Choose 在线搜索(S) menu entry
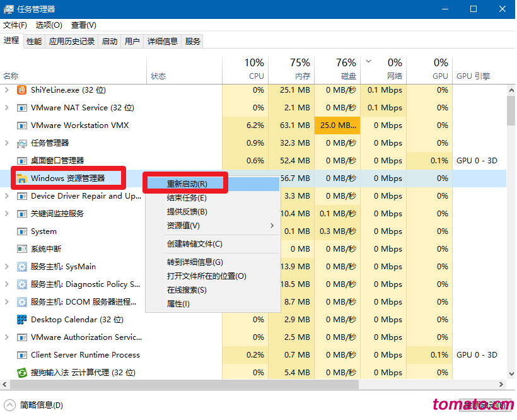 213,290
